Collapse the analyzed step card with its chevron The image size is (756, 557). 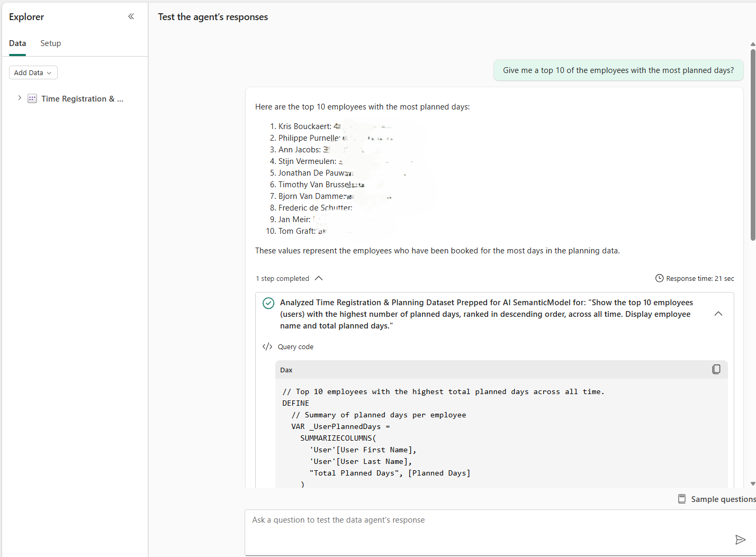[x=718, y=313]
